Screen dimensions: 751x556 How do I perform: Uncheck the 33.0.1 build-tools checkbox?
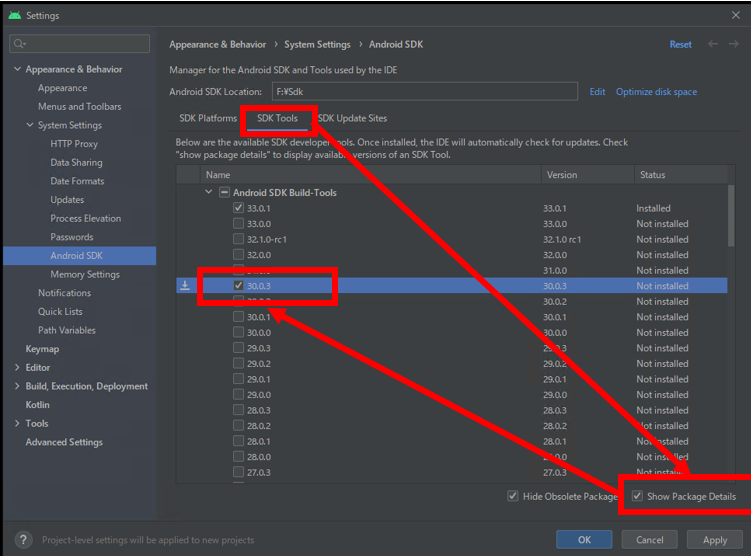point(238,208)
